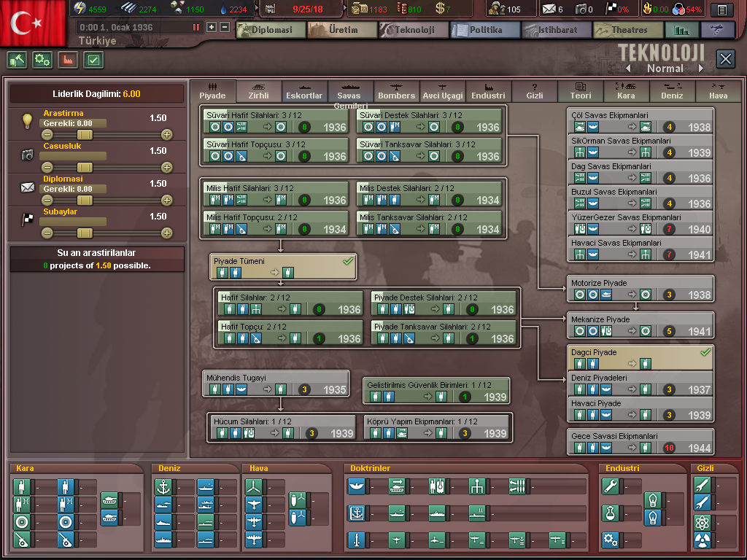
Task: Open the Diplomasi tab
Action: [x=269, y=31]
